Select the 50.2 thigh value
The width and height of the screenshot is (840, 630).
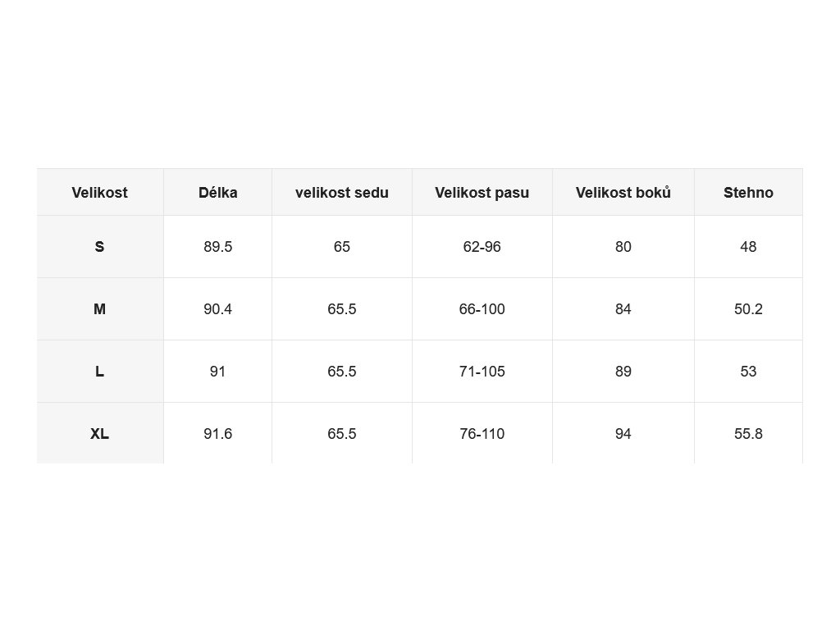(748, 309)
